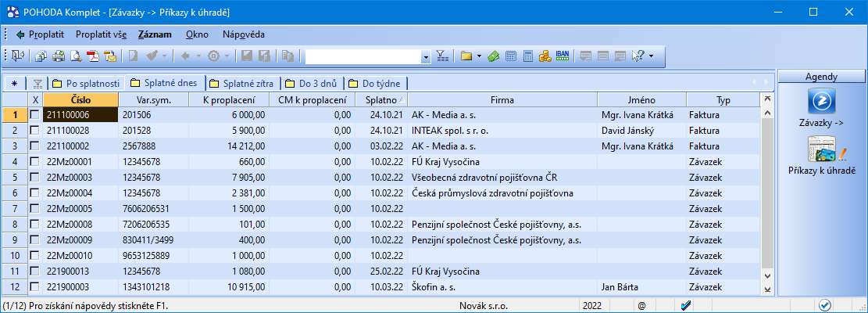This screenshot has height=313, width=868.
Task: Tick checkbox for row 211100028
Action: point(35,131)
